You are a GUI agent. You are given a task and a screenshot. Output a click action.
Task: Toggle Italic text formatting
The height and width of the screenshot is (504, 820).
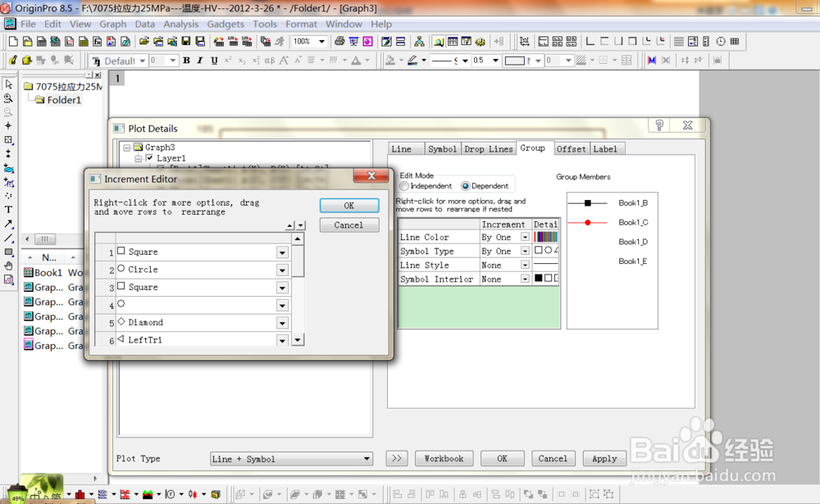[x=200, y=61]
